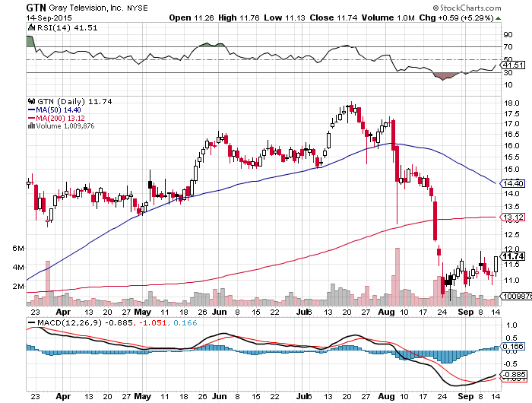Click the red MA(200) legend line swatch
Image resolution: width=532 pixels, height=403 pixels.
point(32,118)
